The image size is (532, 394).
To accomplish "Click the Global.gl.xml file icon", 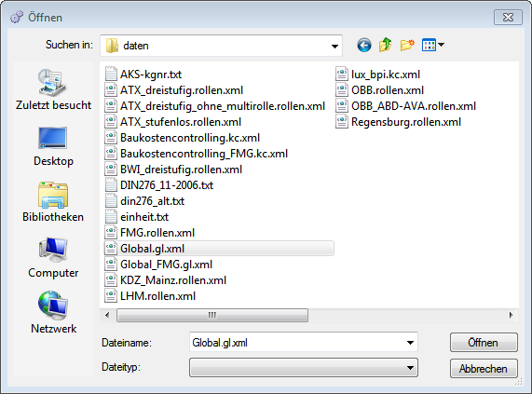I will [111, 248].
